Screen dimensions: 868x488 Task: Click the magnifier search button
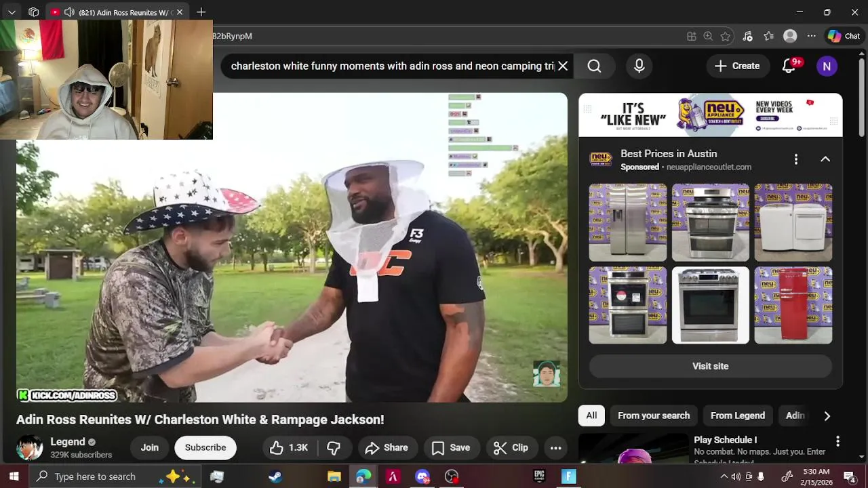(594, 66)
